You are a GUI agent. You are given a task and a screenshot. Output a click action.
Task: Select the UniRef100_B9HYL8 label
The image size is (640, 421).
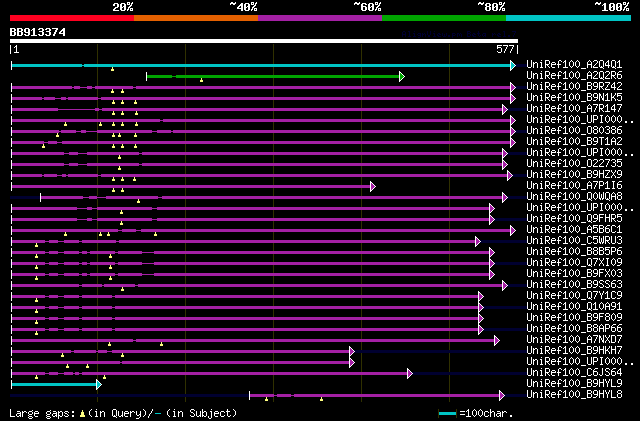(574, 395)
